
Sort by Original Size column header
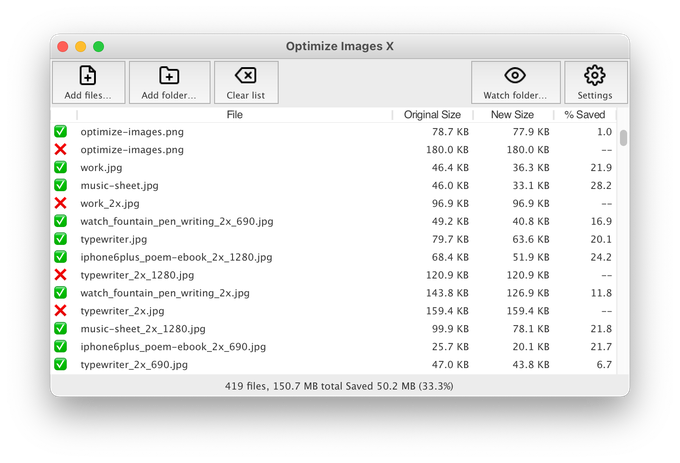pyautogui.click(x=432, y=115)
